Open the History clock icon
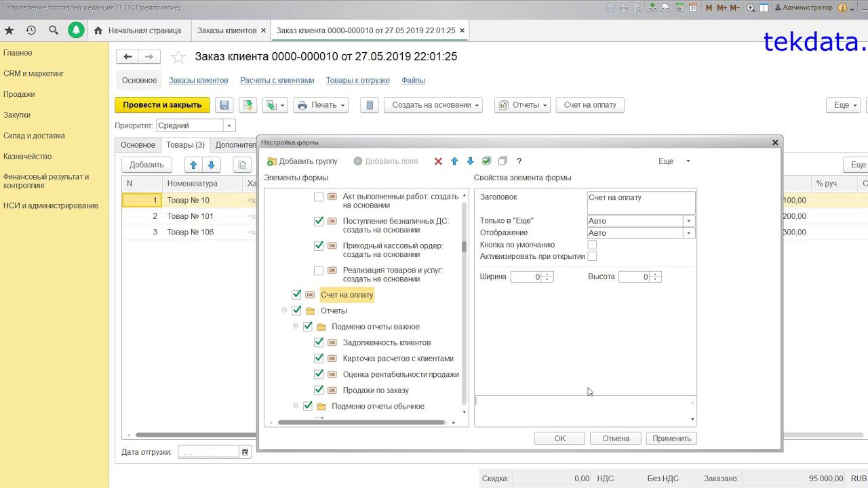The width and height of the screenshot is (868, 488). [x=31, y=30]
